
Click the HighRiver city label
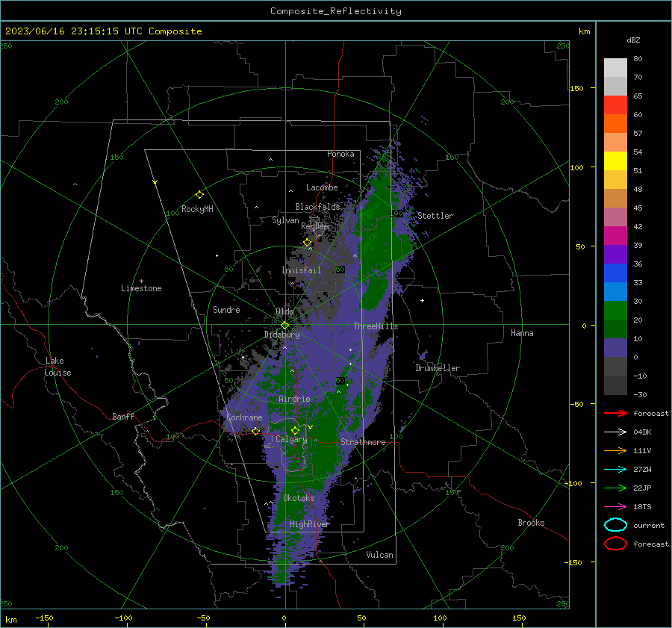(310, 524)
